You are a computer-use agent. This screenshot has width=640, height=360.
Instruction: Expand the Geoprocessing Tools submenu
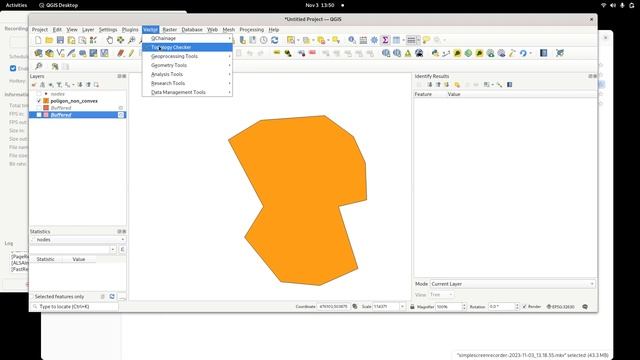(x=187, y=56)
